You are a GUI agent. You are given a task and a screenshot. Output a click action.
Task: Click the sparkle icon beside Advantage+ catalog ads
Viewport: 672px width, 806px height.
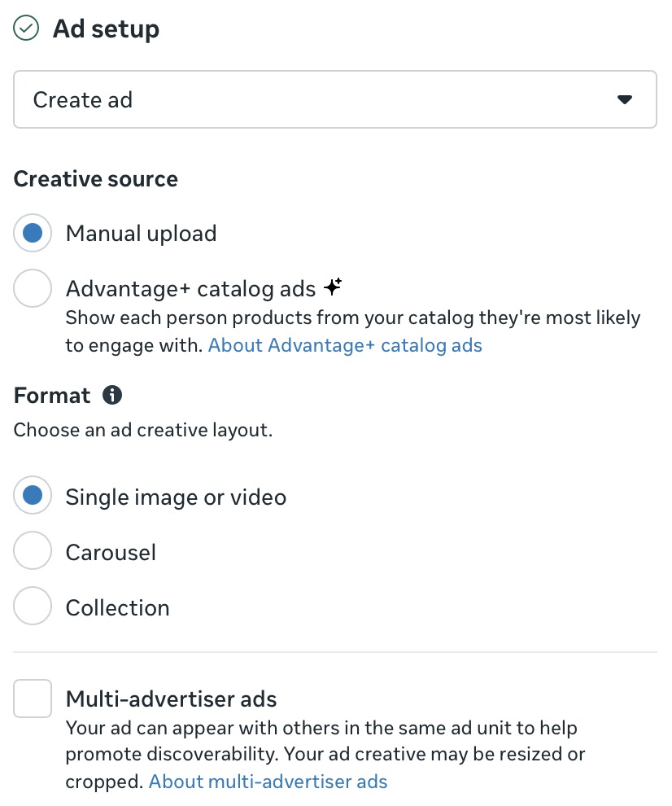(333, 285)
